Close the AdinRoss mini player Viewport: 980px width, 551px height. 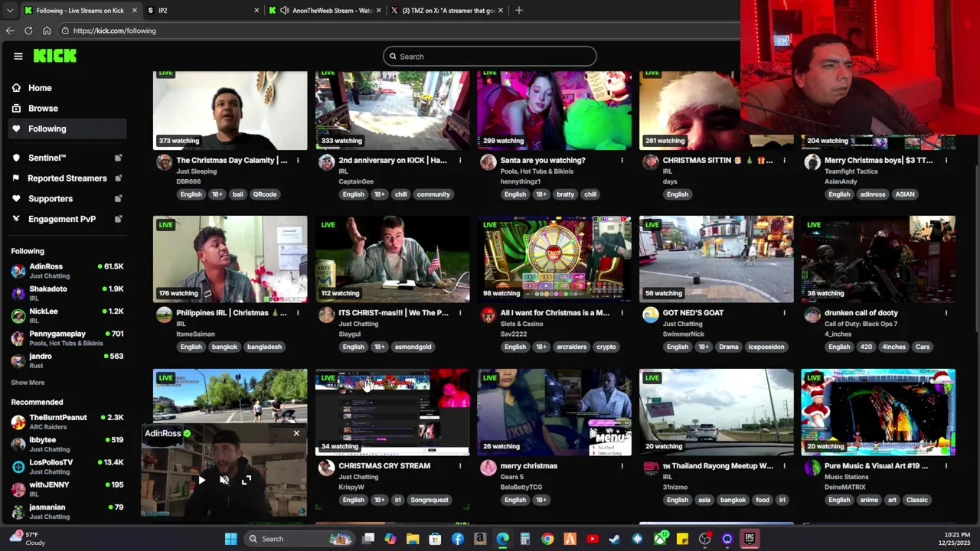[296, 434]
